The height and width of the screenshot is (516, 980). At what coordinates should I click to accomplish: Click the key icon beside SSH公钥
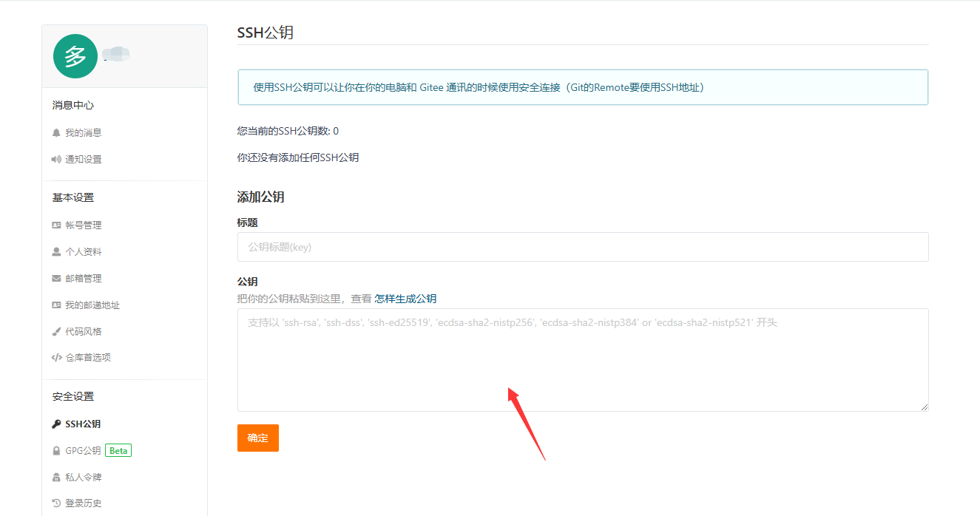[56, 424]
